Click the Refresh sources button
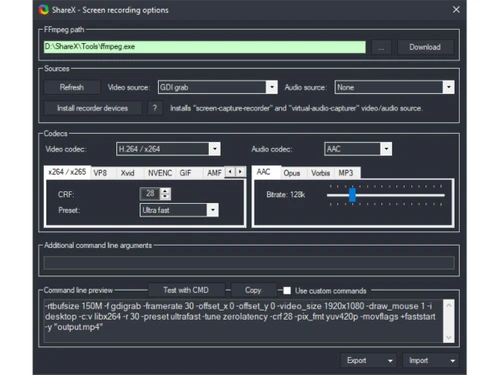Image resolution: width=500 pixels, height=375 pixels. coord(72,87)
